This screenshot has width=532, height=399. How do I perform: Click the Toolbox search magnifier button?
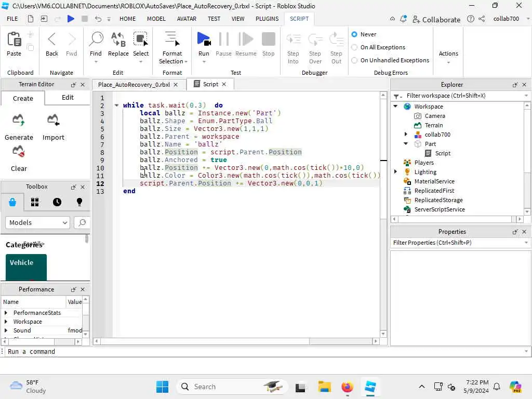(x=82, y=222)
